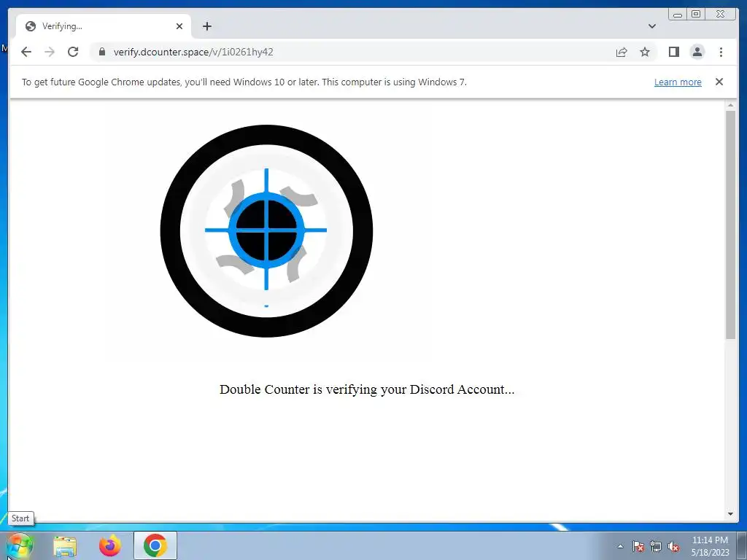Screen dimensions: 747x560
Task: Open the network status tray icon
Action: coord(656,546)
